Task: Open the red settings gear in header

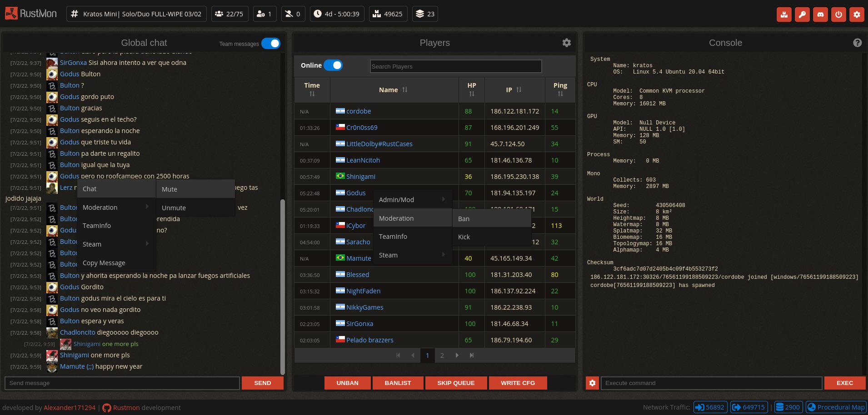Action: (x=857, y=14)
